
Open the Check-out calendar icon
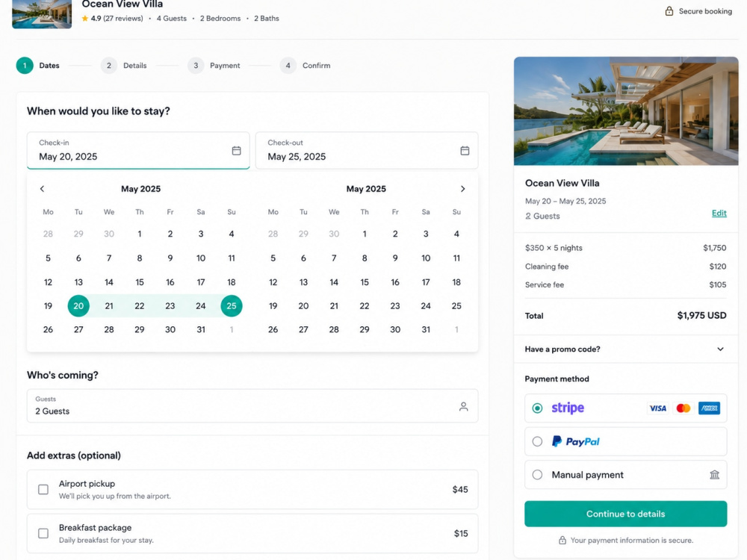click(x=465, y=151)
